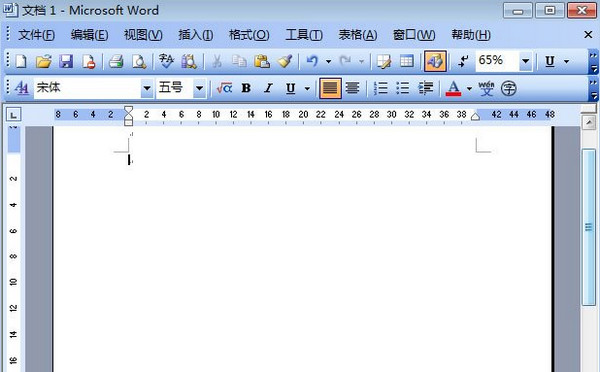Open the 插入(I) menu
The image size is (600, 372).
[x=196, y=35]
